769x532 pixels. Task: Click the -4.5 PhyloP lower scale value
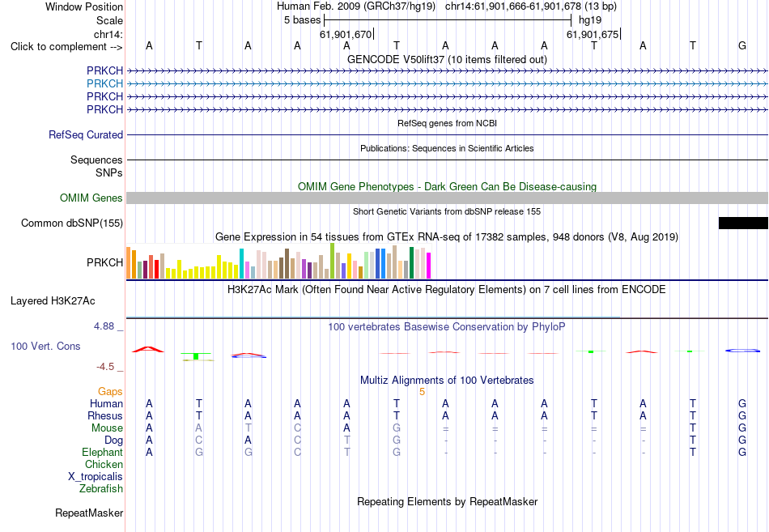(x=105, y=367)
